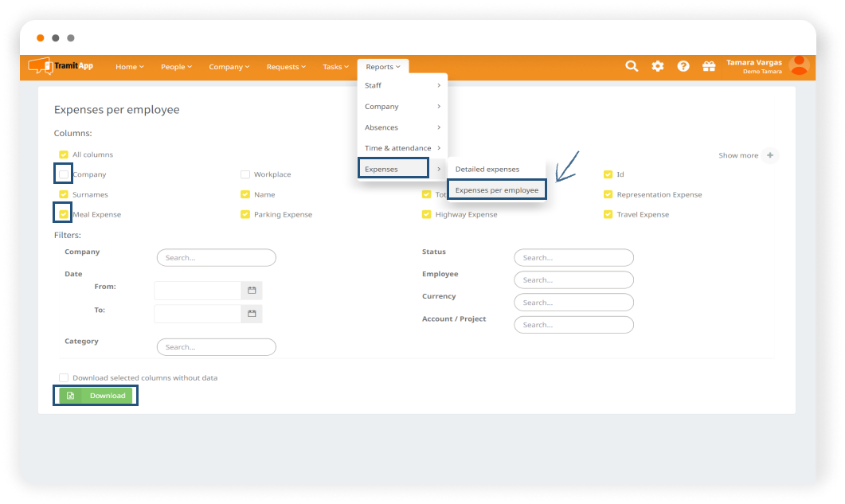
Task: Expand the People dropdown menu
Action: tap(176, 67)
